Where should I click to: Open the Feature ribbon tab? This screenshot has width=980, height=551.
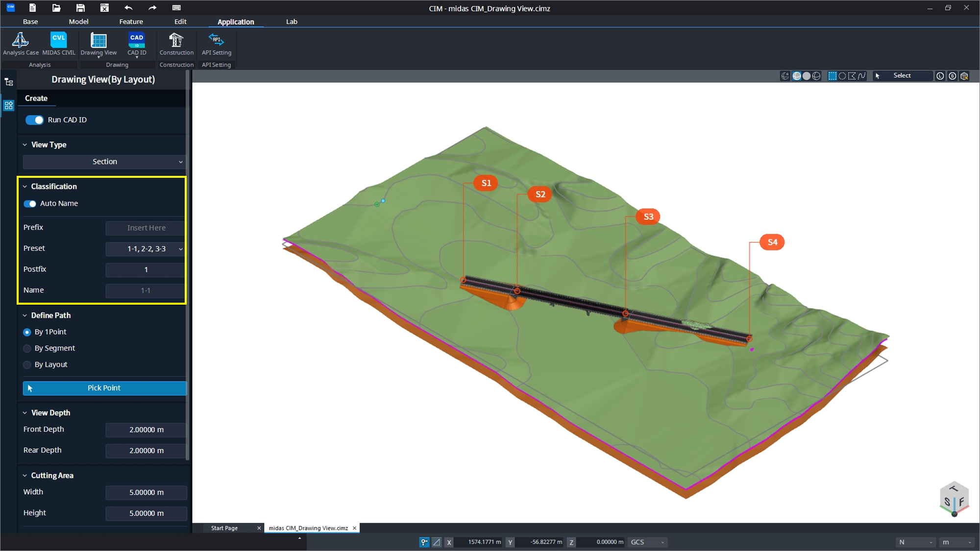point(131,22)
